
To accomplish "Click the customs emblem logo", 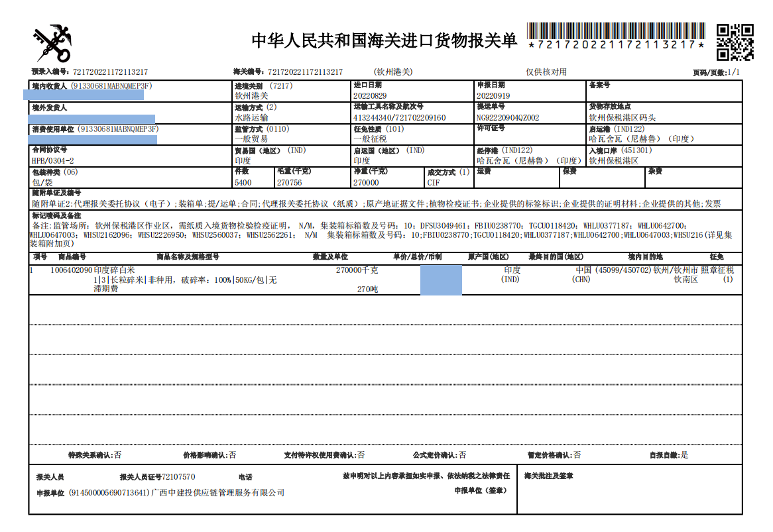I will pyautogui.click(x=52, y=43).
